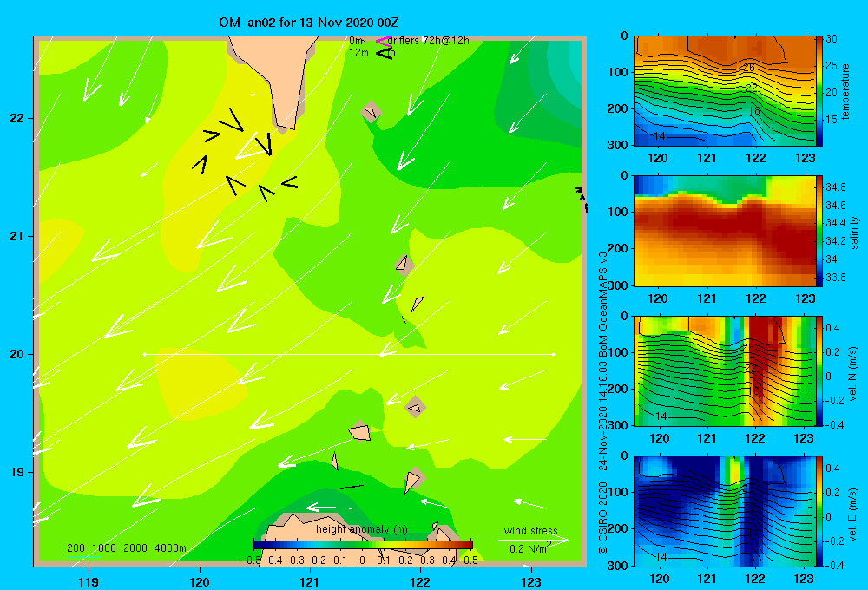
Task: Click the 'drifters 72h@12h' legend text
Action: (x=429, y=41)
